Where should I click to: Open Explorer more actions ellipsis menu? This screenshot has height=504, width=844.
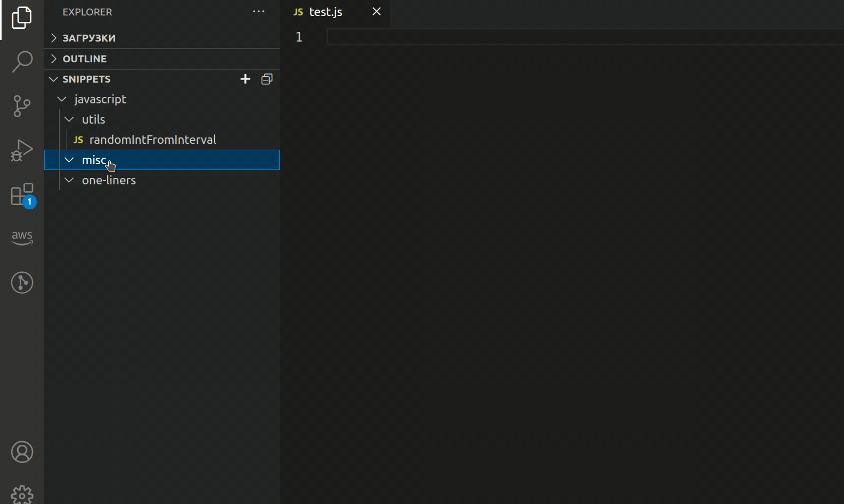pyautogui.click(x=258, y=12)
